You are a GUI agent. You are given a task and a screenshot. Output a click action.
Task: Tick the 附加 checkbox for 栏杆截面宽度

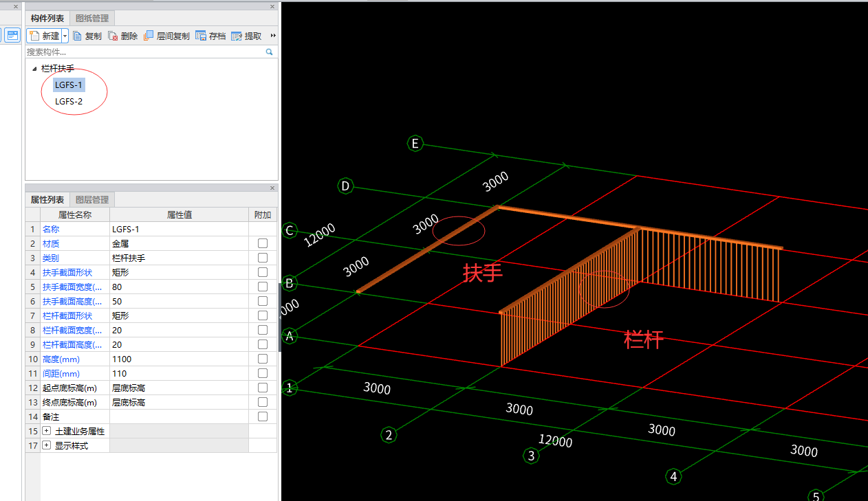(263, 330)
